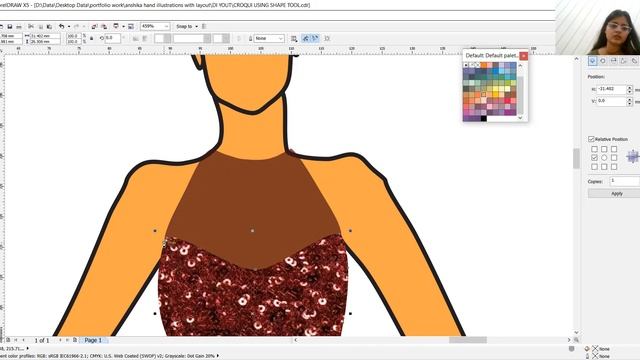Image resolution: width=640 pixels, height=360 pixels.
Task: Check the bottom-center anchor point box
Action: coord(604,167)
